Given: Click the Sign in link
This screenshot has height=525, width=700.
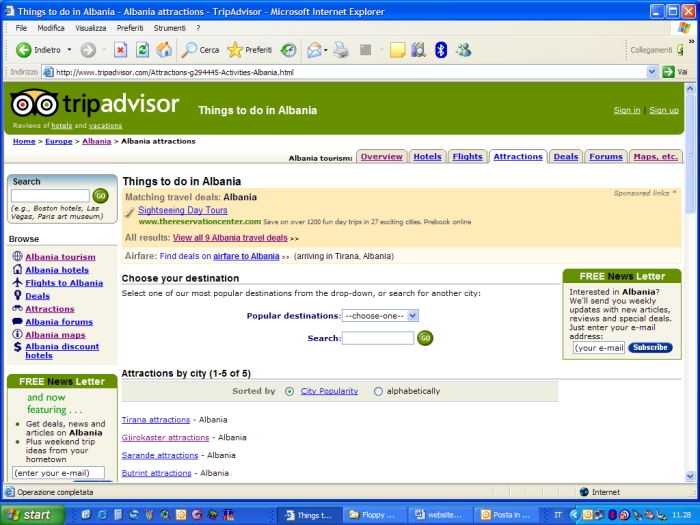Looking at the screenshot, I should tap(627, 110).
